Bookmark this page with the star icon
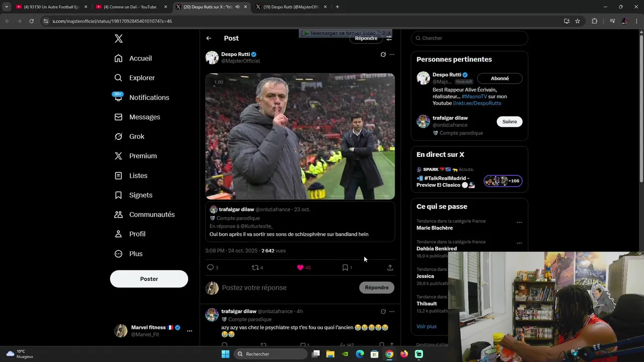 [x=578, y=21]
